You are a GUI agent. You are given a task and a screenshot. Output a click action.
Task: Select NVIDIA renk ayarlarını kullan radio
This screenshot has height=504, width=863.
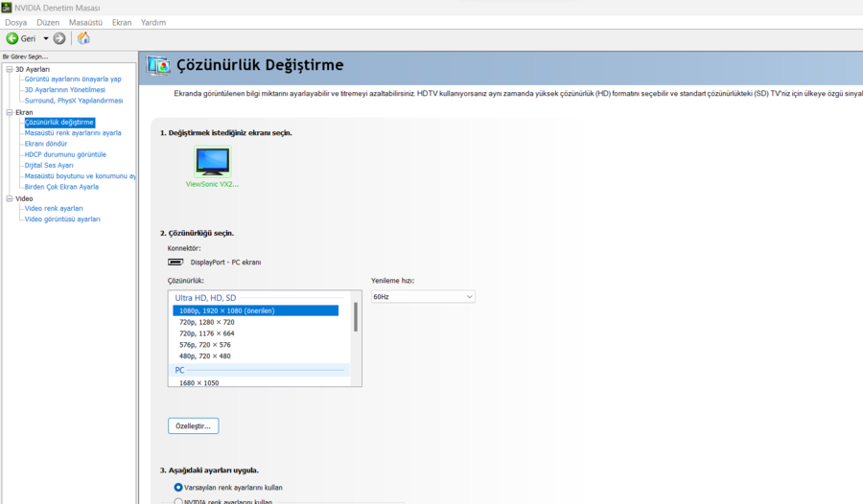tap(178, 502)
